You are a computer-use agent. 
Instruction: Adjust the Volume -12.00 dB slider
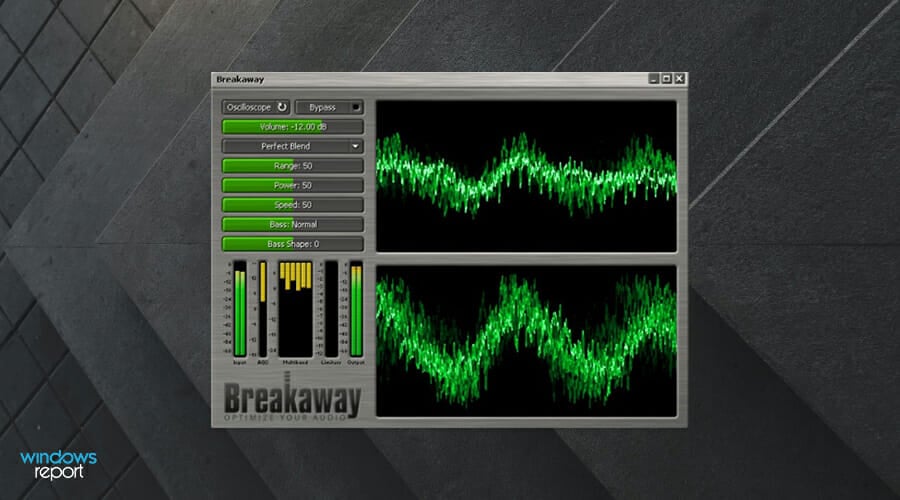[292, 127]
